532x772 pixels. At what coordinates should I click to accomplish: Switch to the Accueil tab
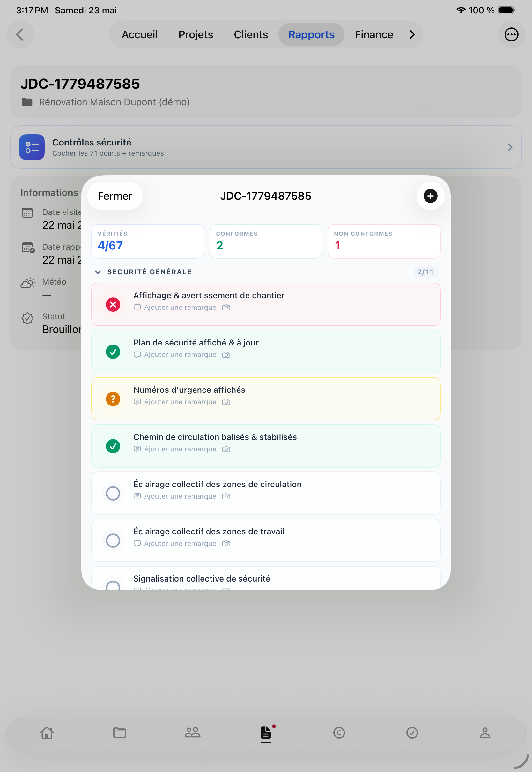pos(139,34)
